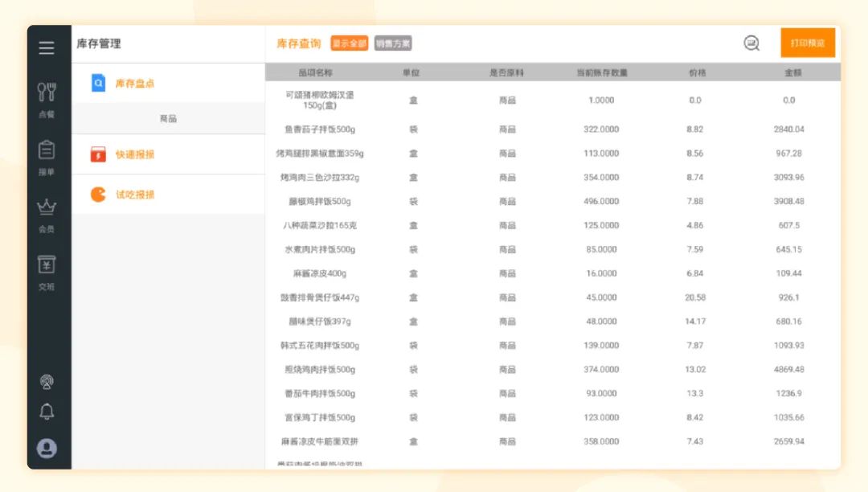Click the amount value 4869.48

[x=789, y=370]
